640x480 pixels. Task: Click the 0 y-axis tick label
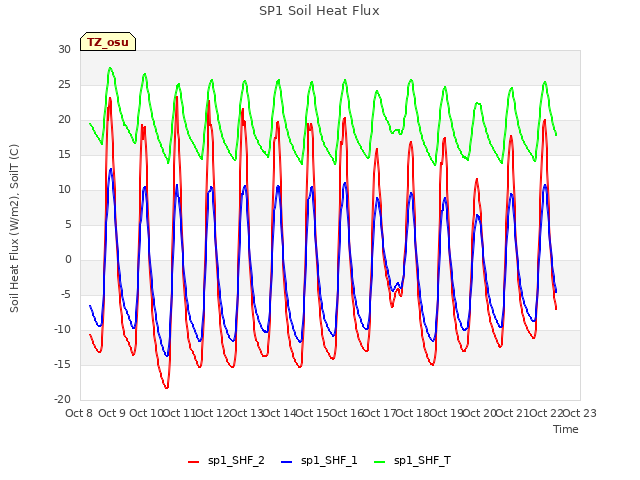(68, 260)
